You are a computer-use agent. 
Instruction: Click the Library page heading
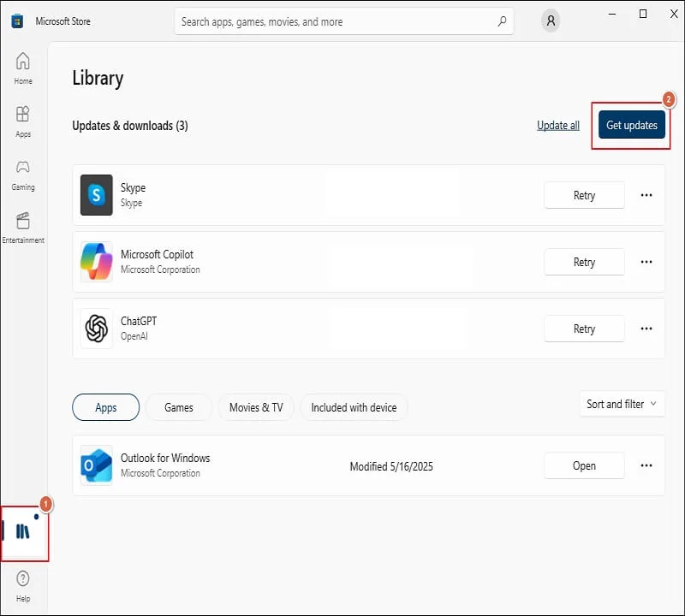98,79
